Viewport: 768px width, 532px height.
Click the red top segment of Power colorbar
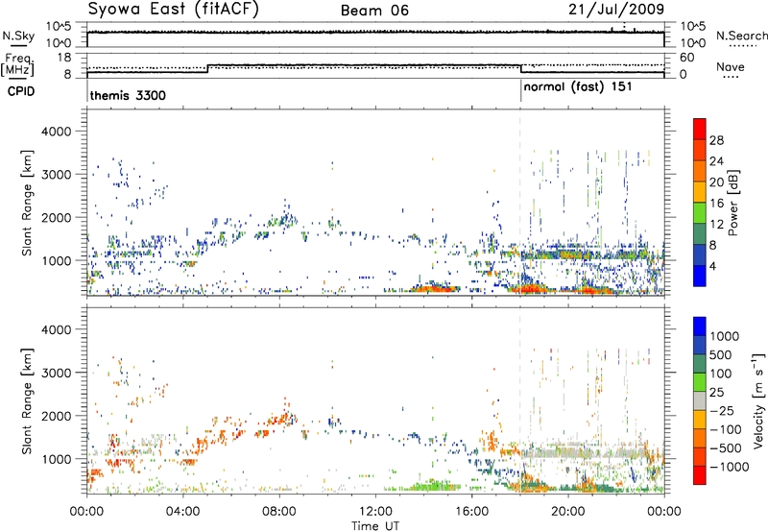pyautogui.click(x=700, y=129)
